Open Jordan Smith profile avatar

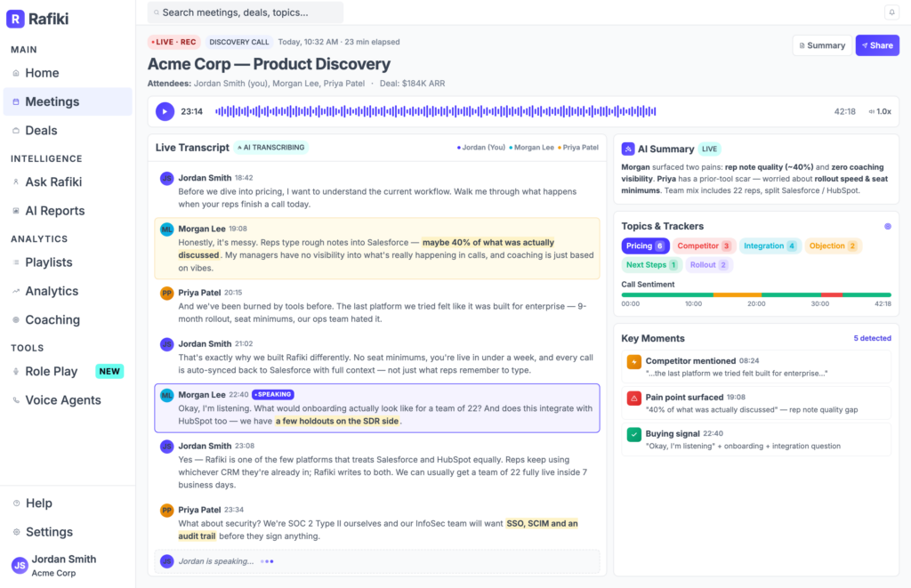click(20, 565)
